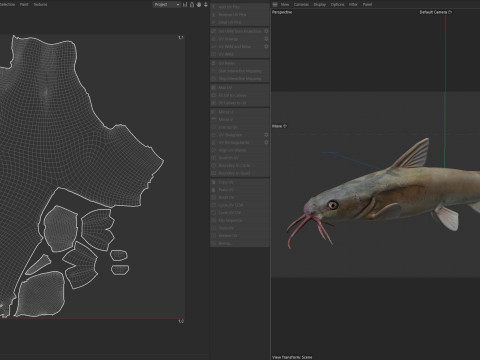Viewport: 480px width, 360px height.
Task: Paste UV from the commands list
Action: (240, 190)
